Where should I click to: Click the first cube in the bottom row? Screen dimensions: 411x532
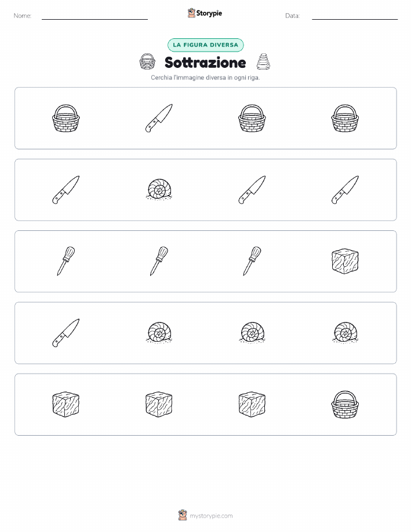click(x=66, y=404)
